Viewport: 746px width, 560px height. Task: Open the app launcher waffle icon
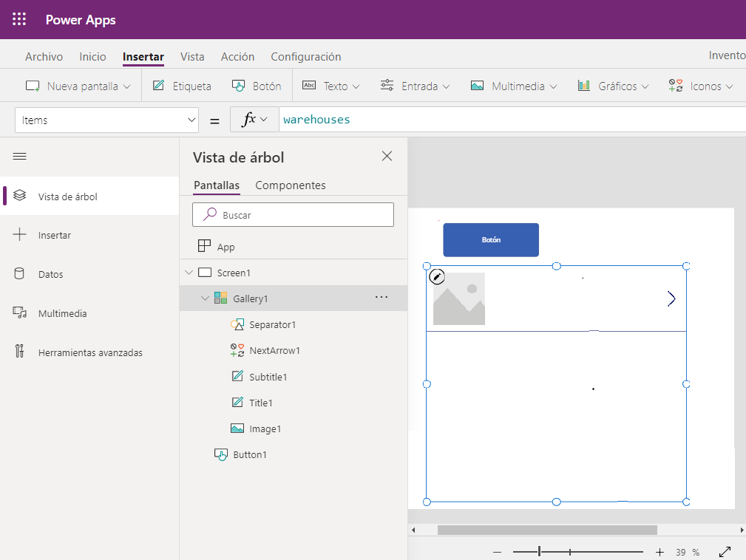[x=19, y=19]
